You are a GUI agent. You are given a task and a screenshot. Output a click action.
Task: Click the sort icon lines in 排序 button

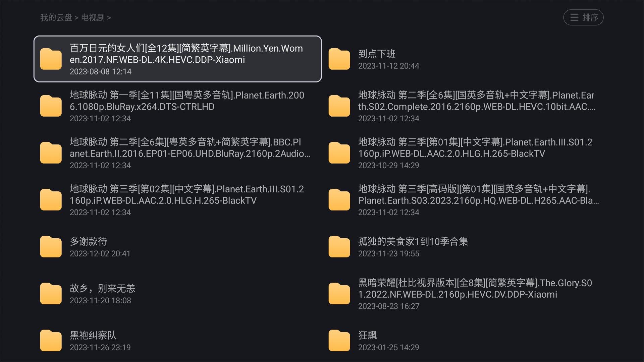(x=574, y=17)
